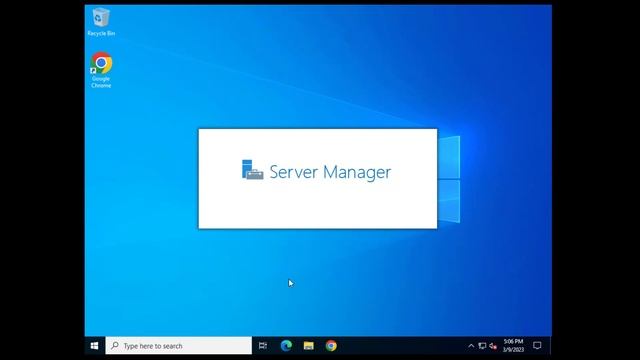Image resolution: width=640 pixels, height=360 pixels.
Task: Click the muted volume tray icon
Action: tap(493, 346)
